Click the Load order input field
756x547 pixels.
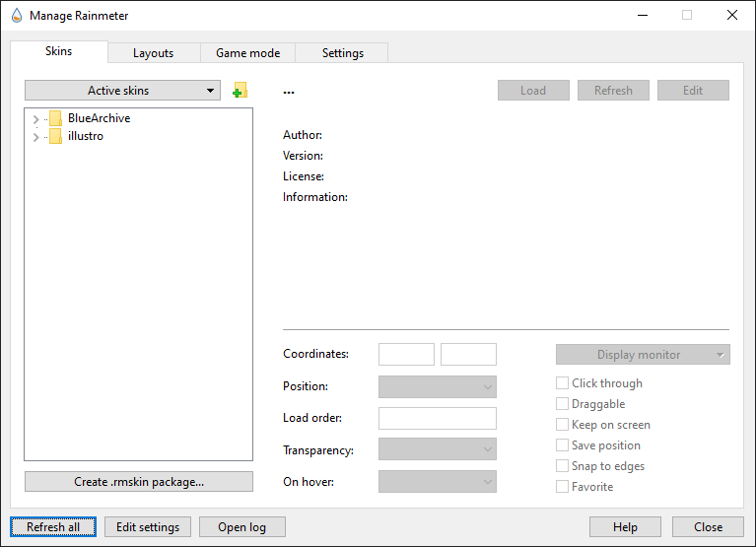[x=438, y=418]
